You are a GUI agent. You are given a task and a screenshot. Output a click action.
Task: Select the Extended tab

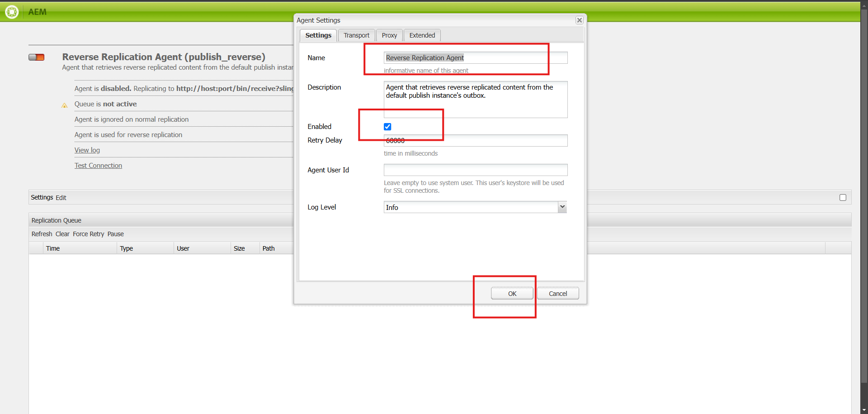[x=422, y=35]
